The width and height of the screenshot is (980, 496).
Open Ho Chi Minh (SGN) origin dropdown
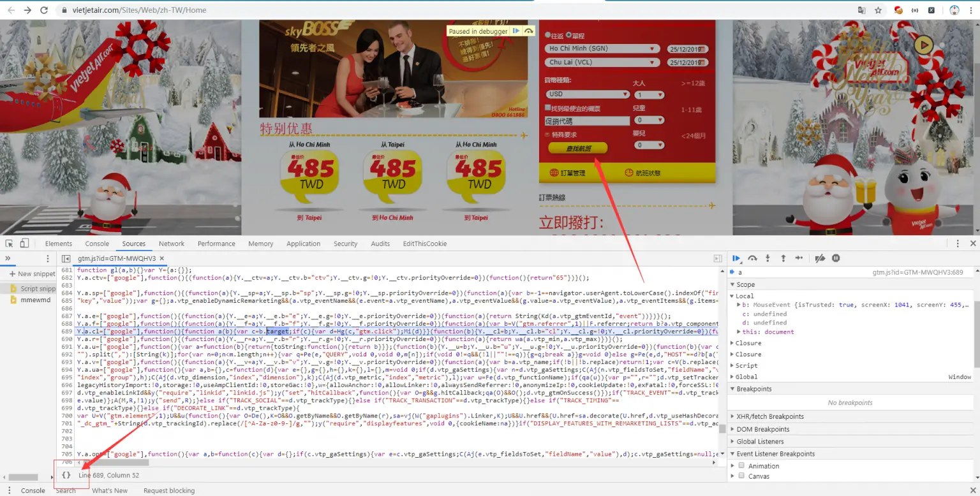coord(602,48)
